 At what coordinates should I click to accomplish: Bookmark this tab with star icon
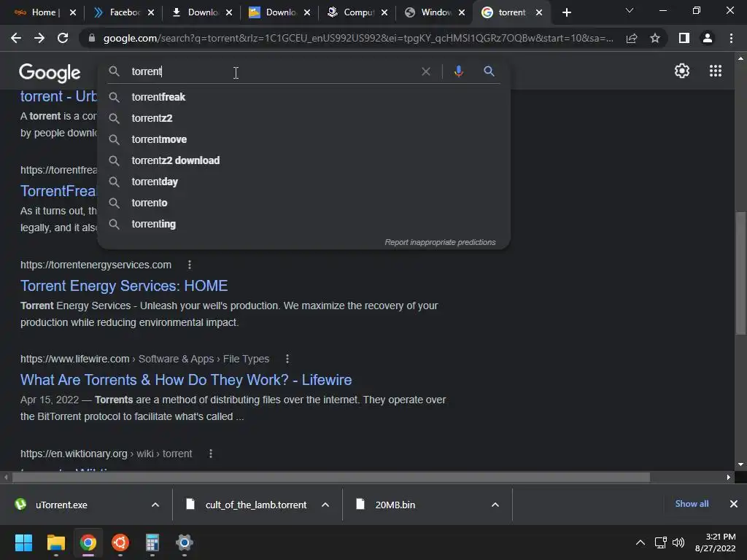coord(655,38)
